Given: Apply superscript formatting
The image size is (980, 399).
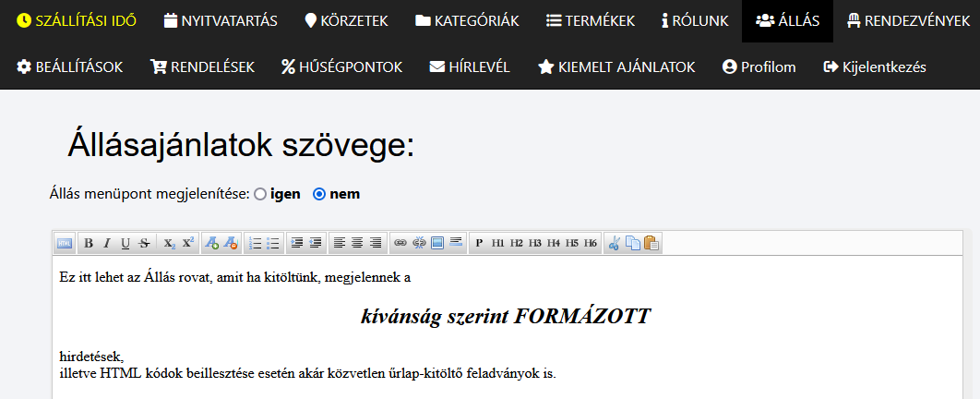Looking at the screenshot, I should tap(188, 243).
